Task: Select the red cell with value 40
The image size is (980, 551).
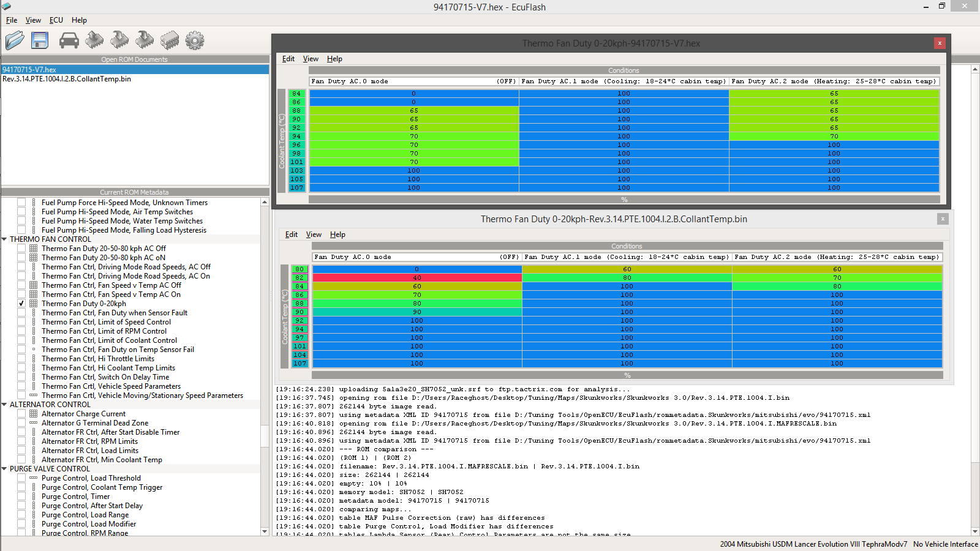Action: coord(417,278)
